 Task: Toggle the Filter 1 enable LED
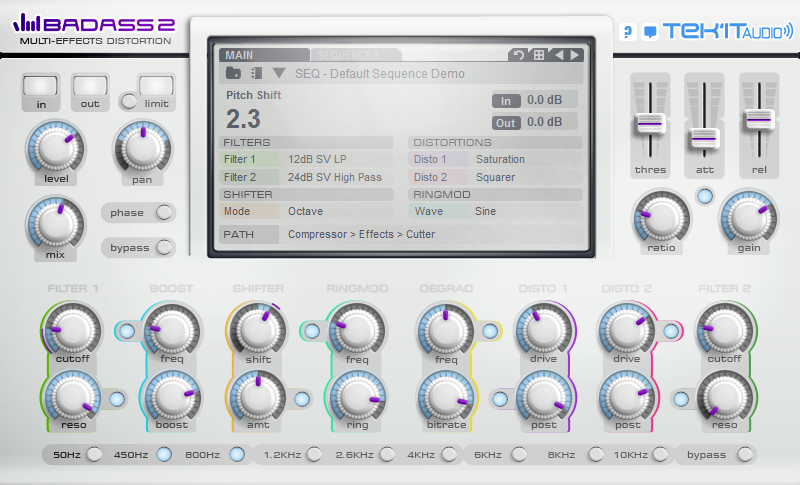click(117, 399)
